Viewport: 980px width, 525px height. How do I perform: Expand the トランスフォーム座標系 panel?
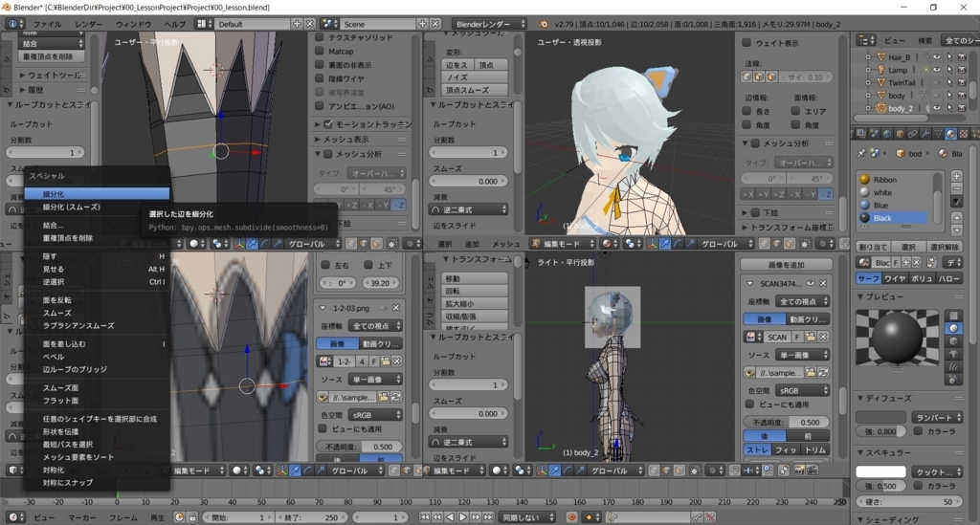[x=789, y=228]
